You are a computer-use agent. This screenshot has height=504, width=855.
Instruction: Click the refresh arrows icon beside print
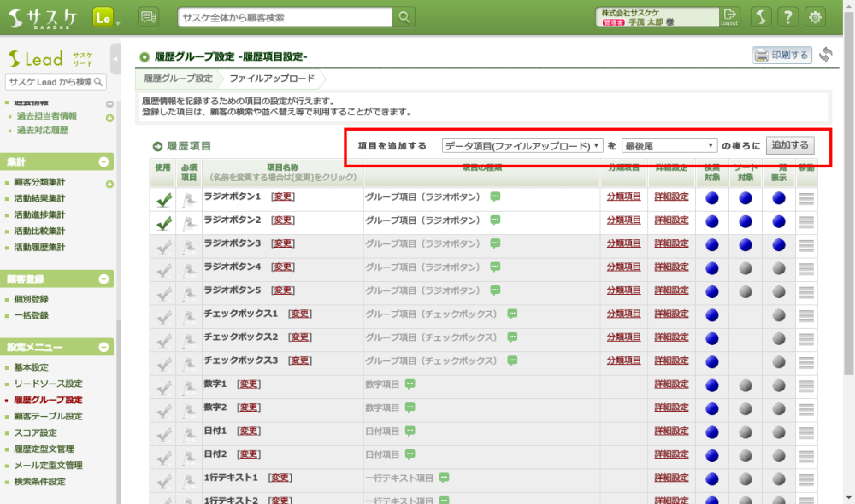(825, 56)
